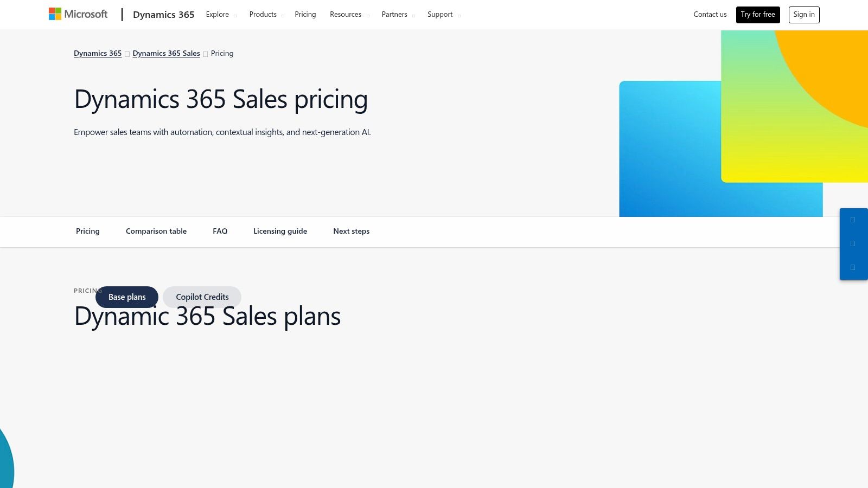868x488 pixels.
Task: Click the middle icon in the floating blue side panel
Action: pos(853,244)
